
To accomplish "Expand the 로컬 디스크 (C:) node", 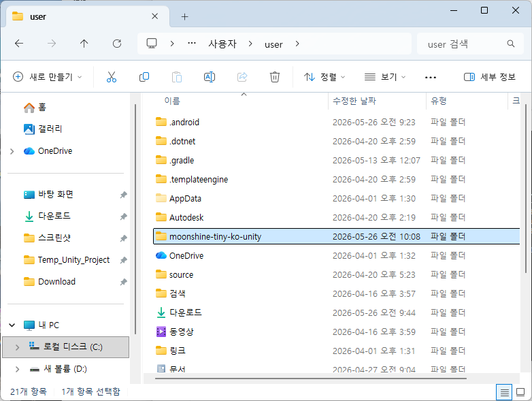I will pos(17,347).
